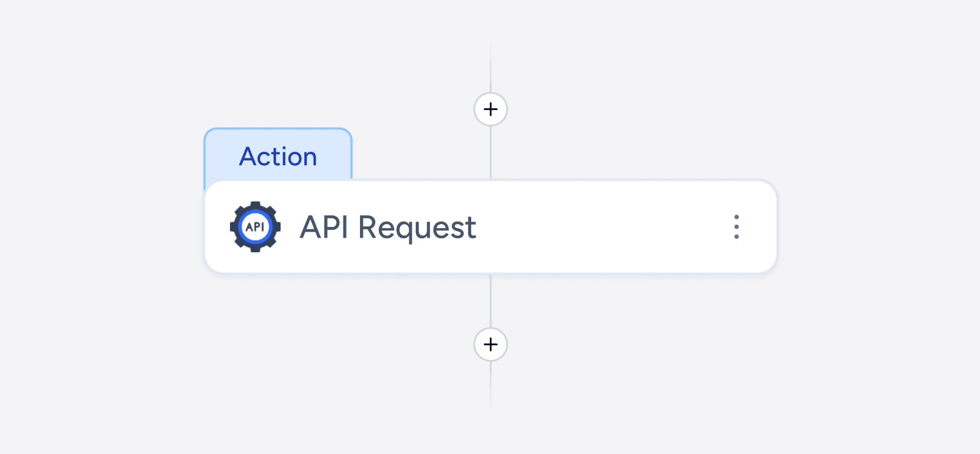980x454 pixels.
Task: Insert a new node after the Action step
Action: 491,345
